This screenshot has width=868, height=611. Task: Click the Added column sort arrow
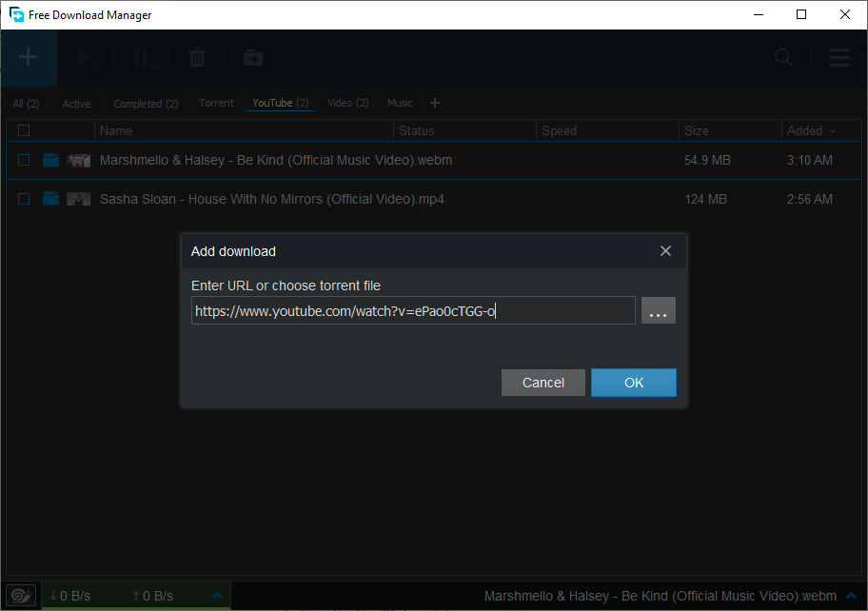click(833, 131)
